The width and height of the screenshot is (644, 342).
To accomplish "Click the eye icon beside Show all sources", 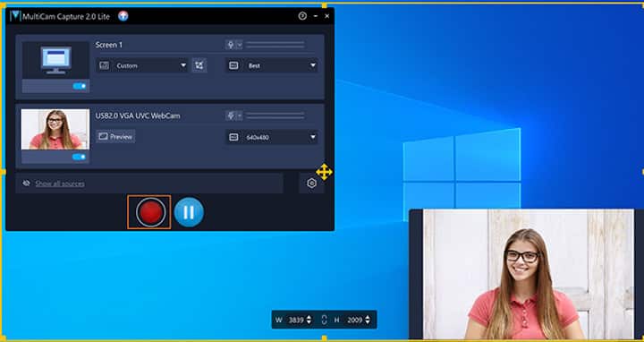I will point(27,184).
